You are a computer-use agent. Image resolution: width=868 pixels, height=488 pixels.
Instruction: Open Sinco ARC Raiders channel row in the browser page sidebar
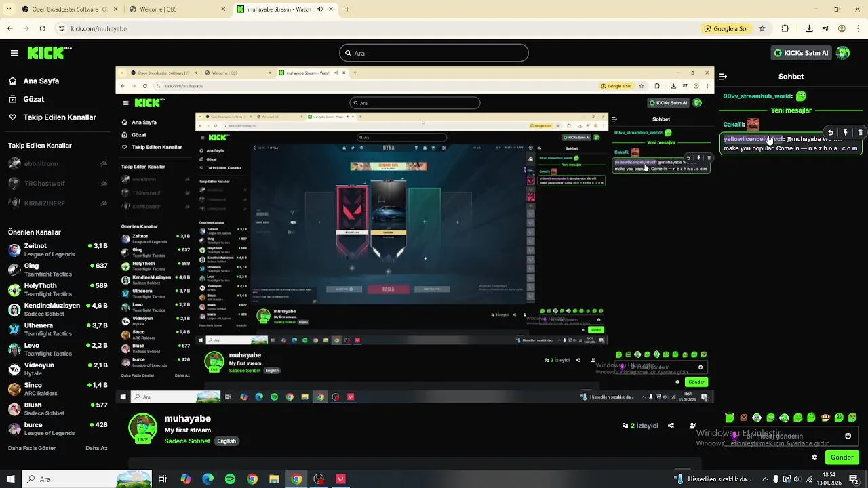(57, 389)
